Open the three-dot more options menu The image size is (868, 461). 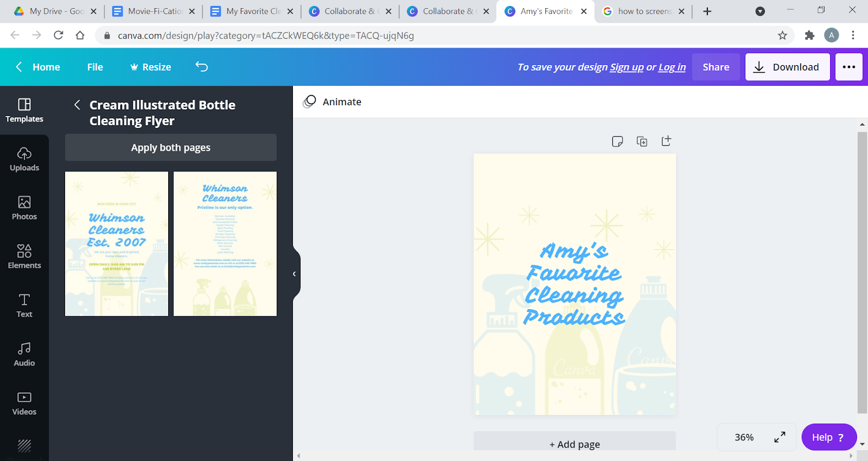click(x=849, y=67)
